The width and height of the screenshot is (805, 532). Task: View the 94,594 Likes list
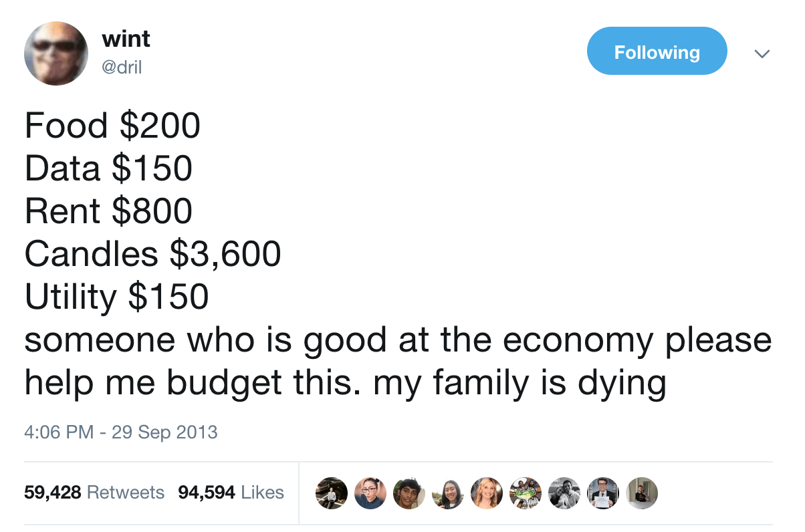(x=231, y=493)
